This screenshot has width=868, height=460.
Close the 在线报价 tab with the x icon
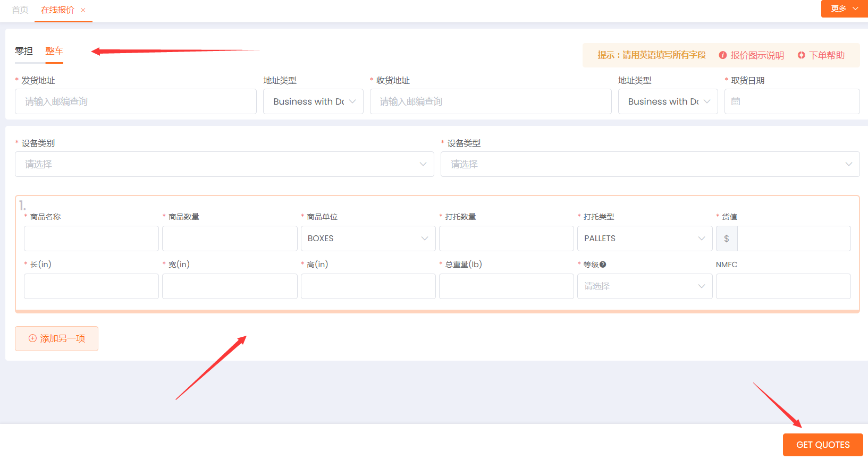coord(83,10)
